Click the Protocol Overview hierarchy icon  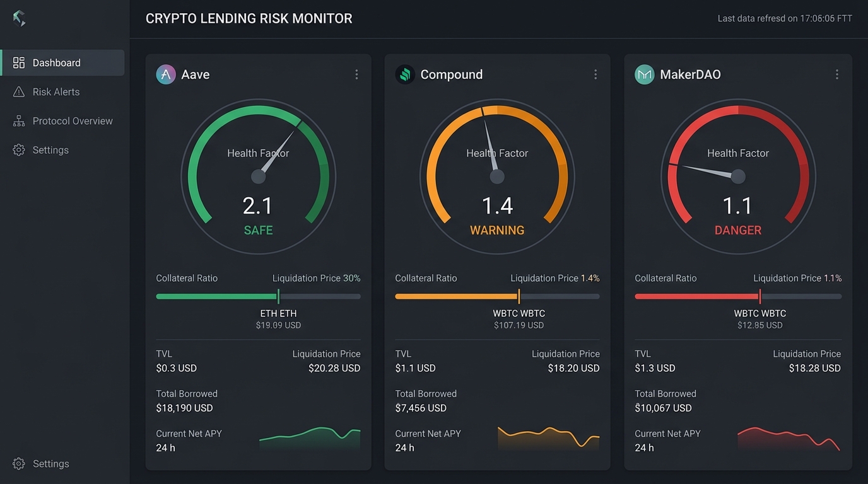tap(19, 121)
